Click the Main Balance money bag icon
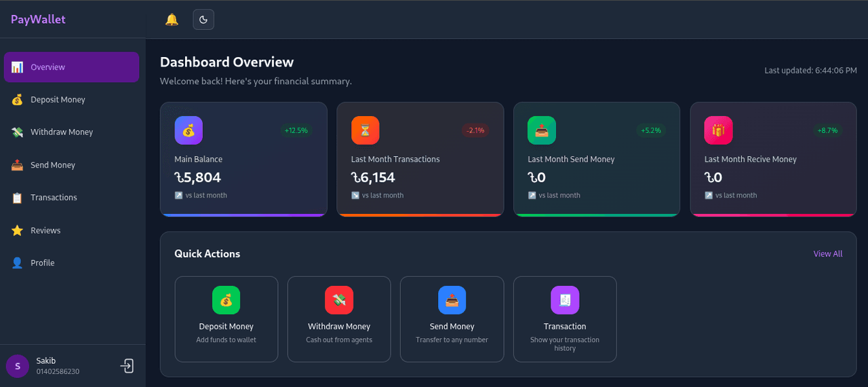 tap(189, 130)
